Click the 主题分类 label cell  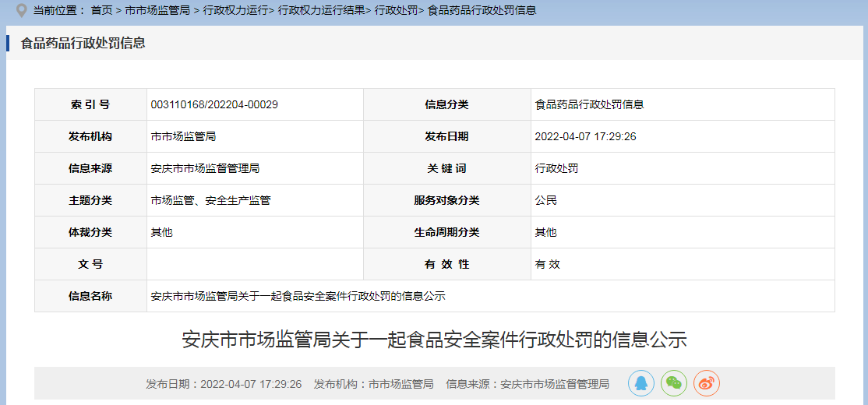(x=91, y=200)
